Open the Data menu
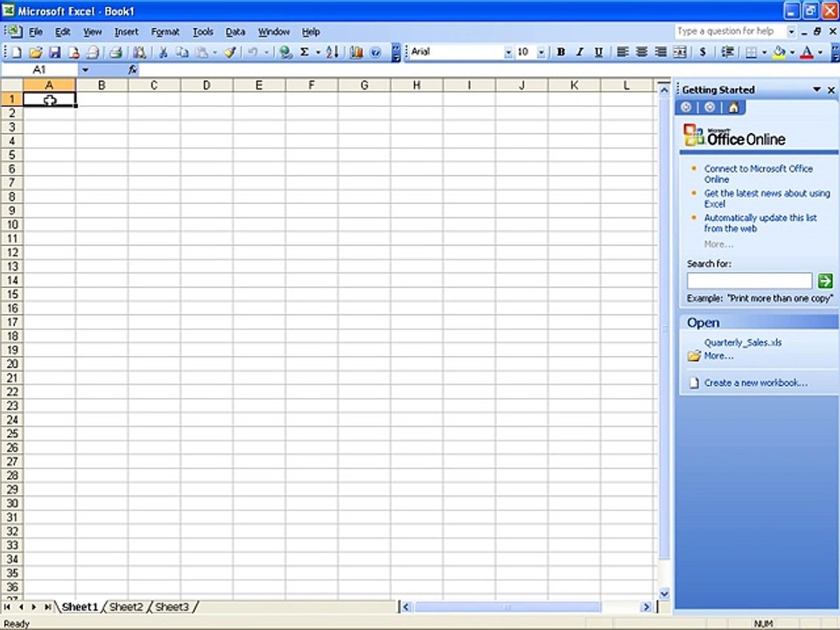840x630 pixels. pyautogui.click(x=235, y=32)
